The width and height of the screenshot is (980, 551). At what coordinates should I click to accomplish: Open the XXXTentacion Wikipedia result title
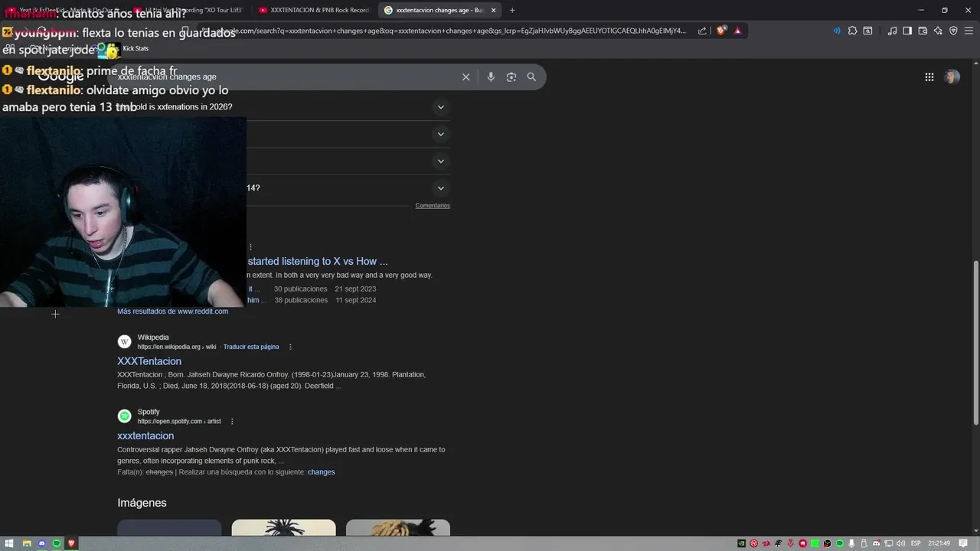(149, 361)
